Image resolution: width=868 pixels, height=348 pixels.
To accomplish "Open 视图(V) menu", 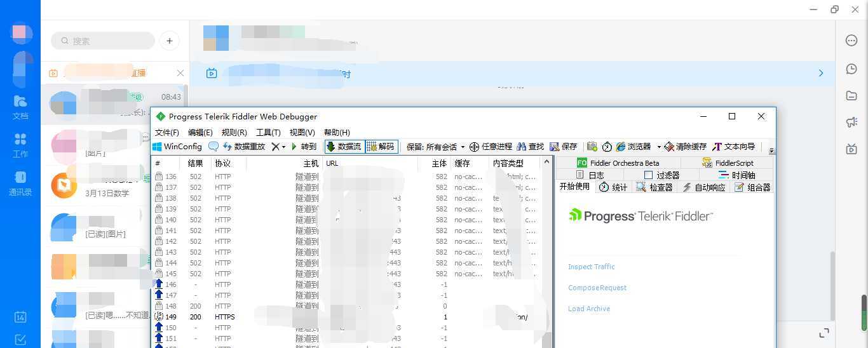I will [x=302, y=133].
